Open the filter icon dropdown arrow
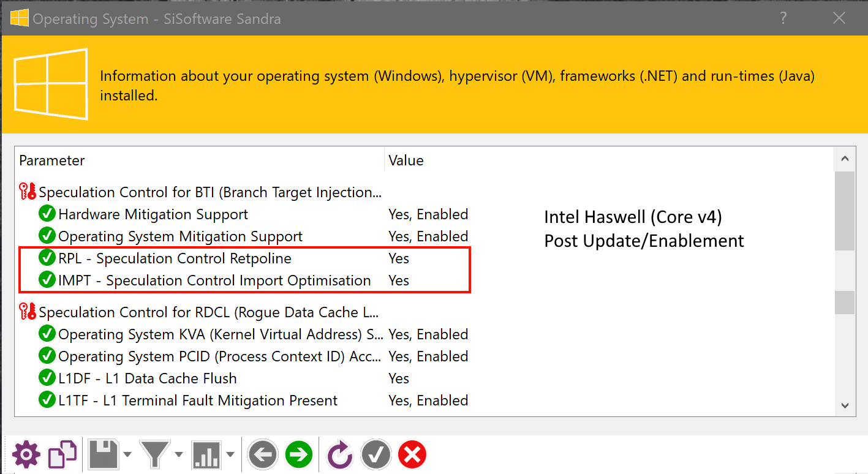 (x=178, y=454)
